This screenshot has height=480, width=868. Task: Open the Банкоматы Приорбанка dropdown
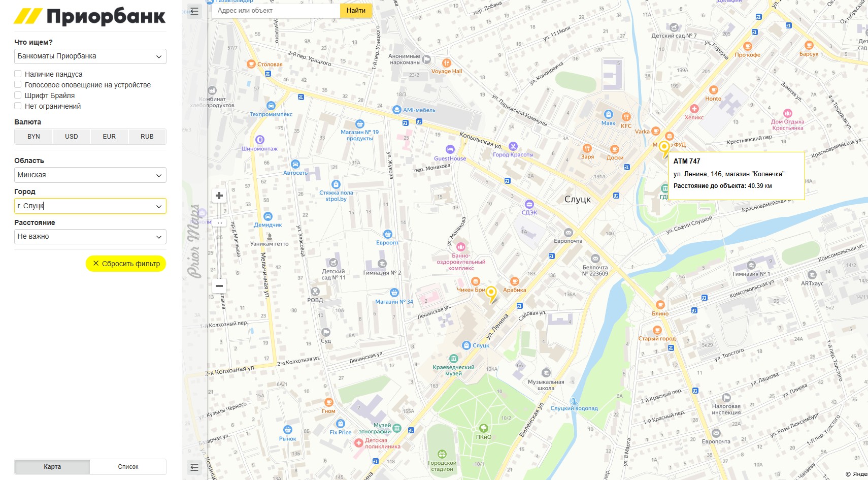point(90,56)
